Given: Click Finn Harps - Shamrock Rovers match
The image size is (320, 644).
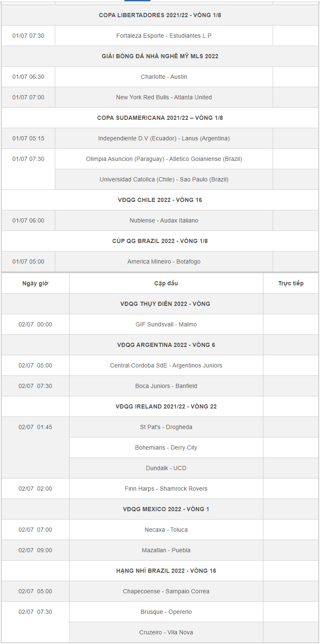Looking at the screenshot, I should point(166,489).
